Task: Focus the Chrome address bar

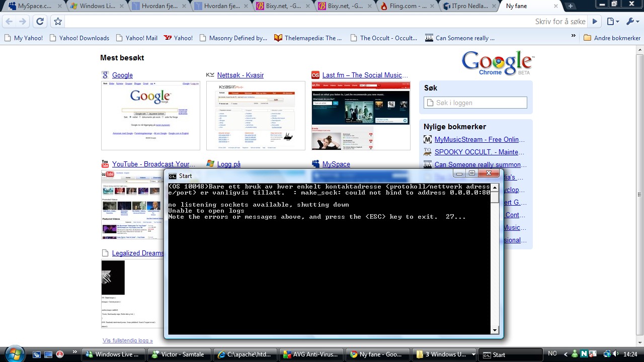Action: pyautogui.click(x=326, y=22)
